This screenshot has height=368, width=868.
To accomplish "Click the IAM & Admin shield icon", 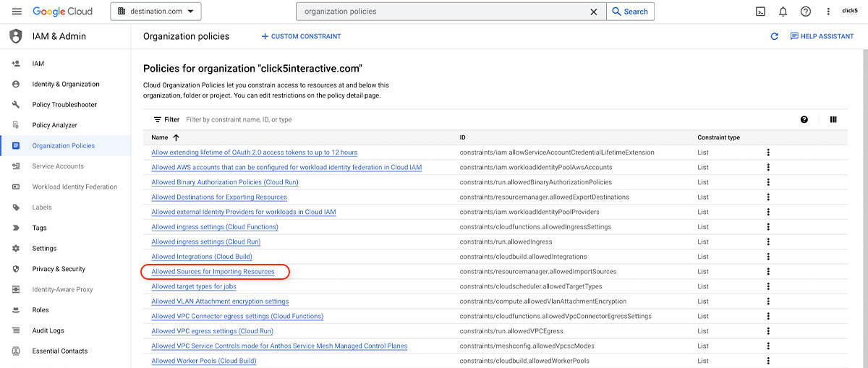I will [x=16, y=36].
